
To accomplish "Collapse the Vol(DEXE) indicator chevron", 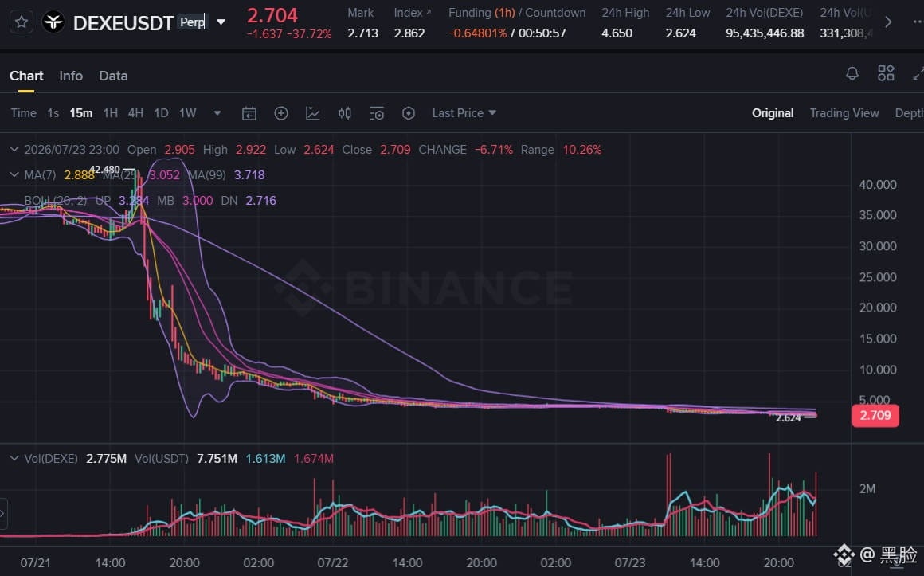I will [14, 458].
